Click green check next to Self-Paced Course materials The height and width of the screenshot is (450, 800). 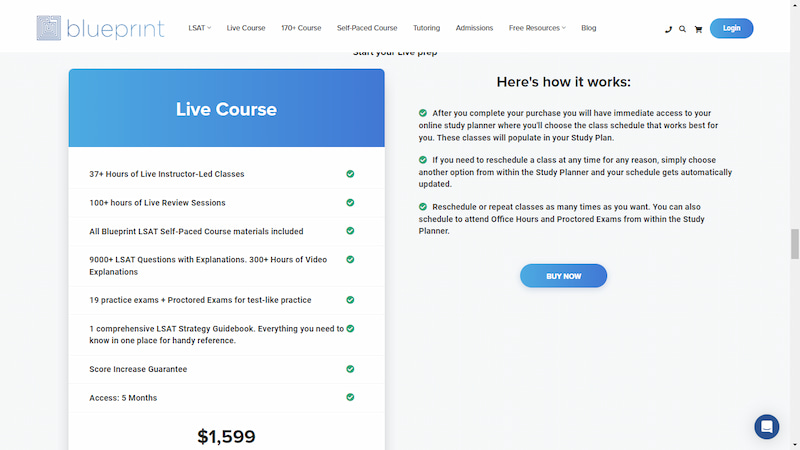pyautogui.click(x=350, y=231)
